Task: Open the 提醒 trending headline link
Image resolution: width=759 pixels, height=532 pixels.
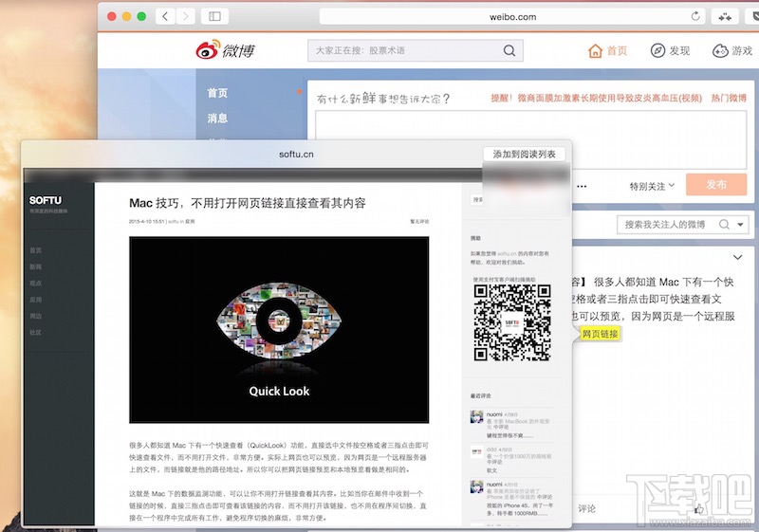Action: pos(597,99)
